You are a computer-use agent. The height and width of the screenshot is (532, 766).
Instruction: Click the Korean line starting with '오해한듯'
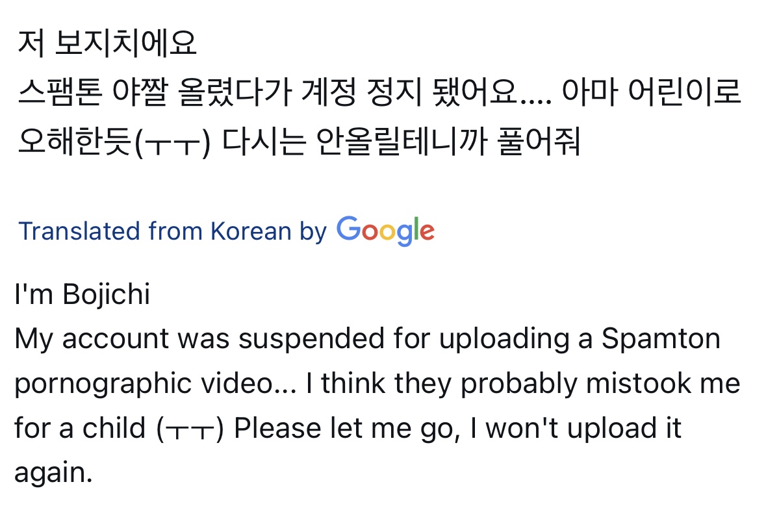pyautogui.click(x=299, y=141)
